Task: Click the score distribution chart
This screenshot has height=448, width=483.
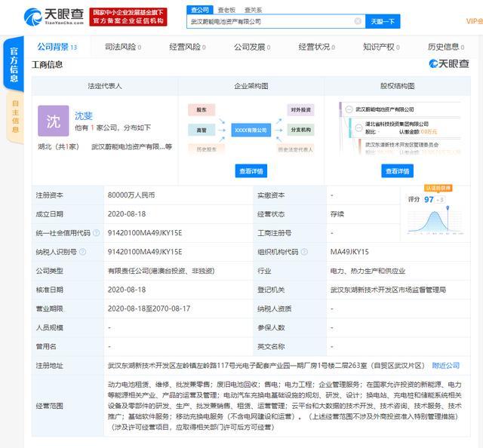Action: (x=435, y=220)
